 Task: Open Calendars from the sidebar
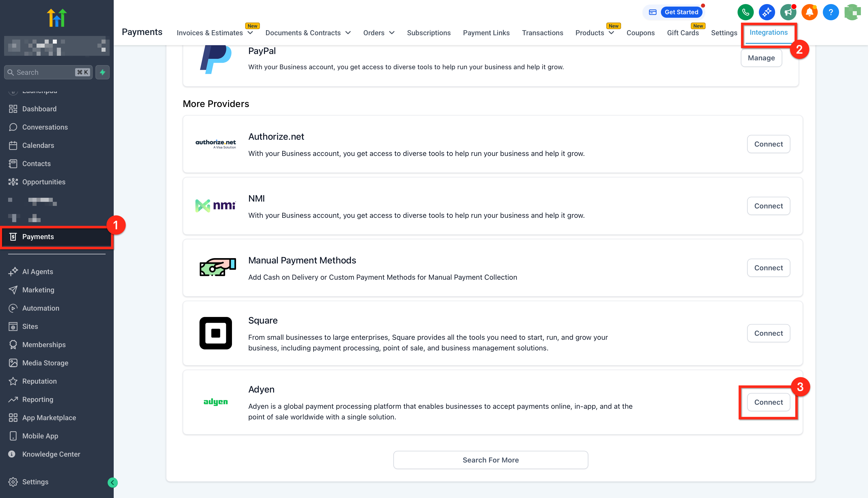tap(38, 145)
